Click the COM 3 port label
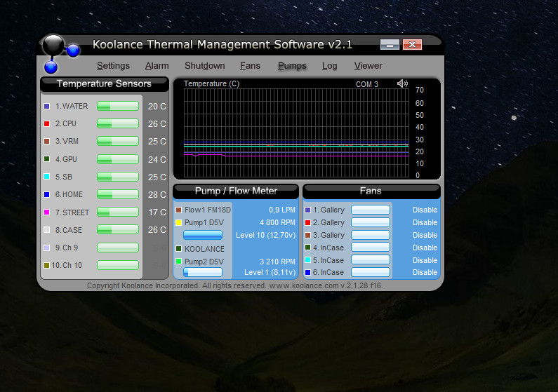Screen dimensions: 558x392 click(367, 84)
